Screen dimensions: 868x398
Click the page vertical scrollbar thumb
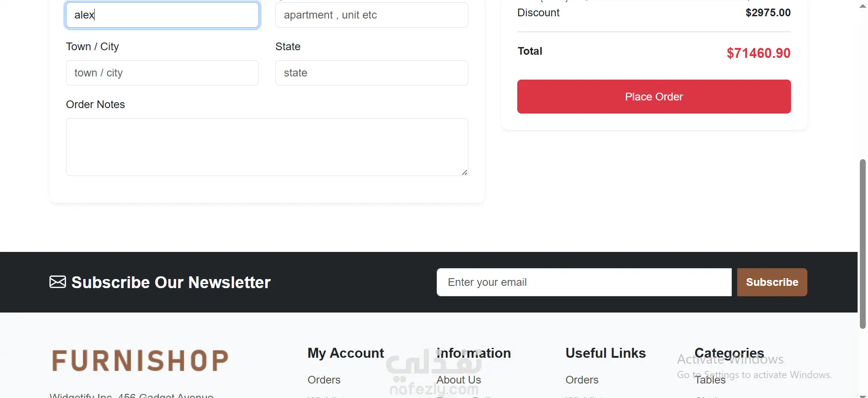[863, 243]
